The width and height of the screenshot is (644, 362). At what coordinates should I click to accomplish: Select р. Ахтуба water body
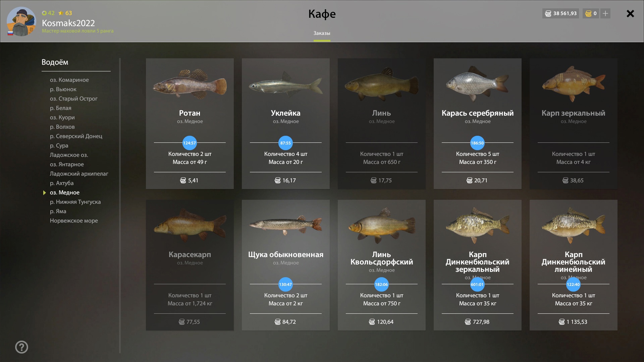62,183
